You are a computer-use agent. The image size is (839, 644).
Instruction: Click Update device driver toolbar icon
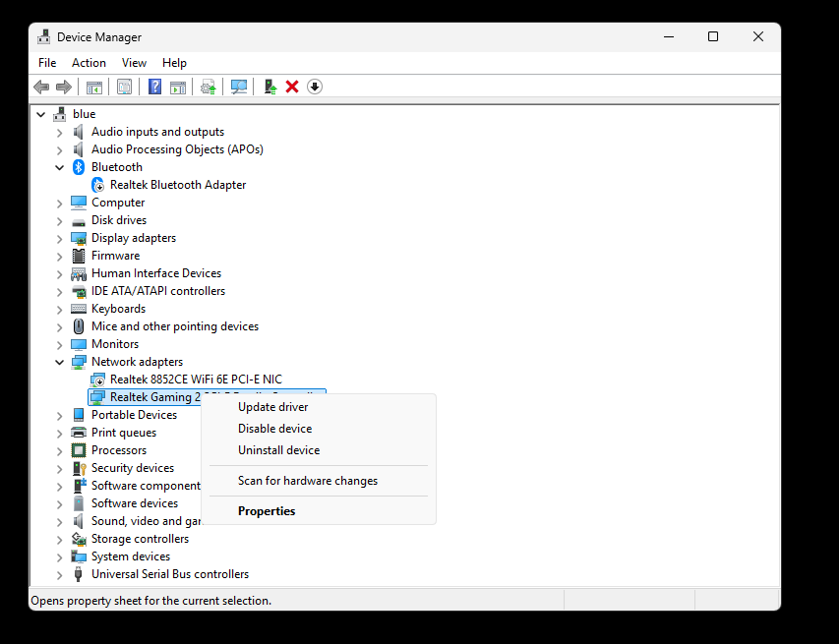209,87
